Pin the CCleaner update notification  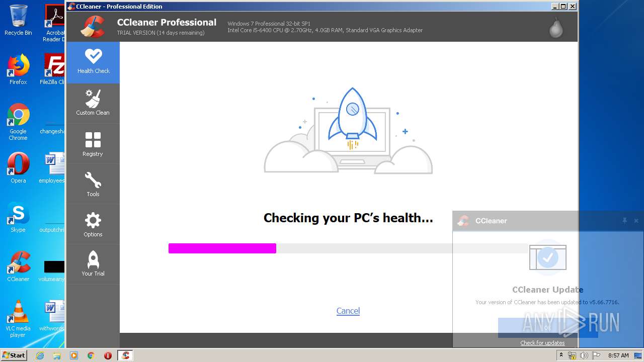(x=624, y=221)
